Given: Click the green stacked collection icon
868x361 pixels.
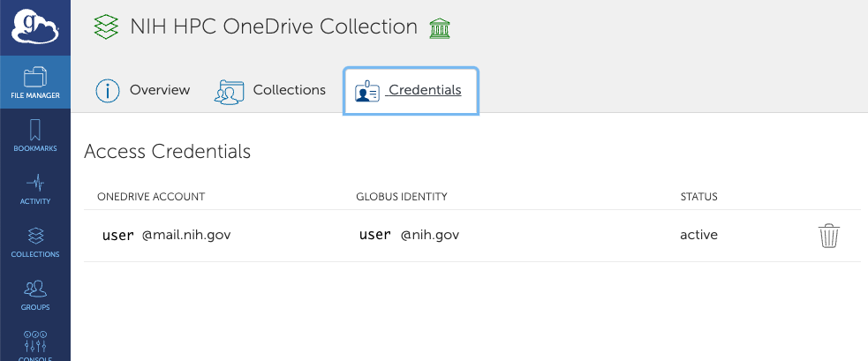Looking at the screenshot, I should pyautogui.click(x=106, y=27).
